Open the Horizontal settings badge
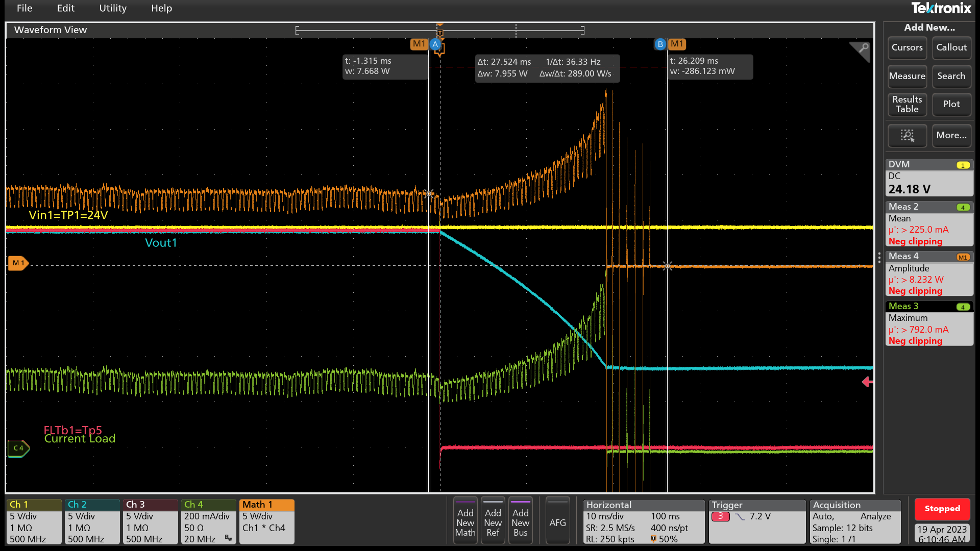The image size is (980, 551). tap(644, 521)
